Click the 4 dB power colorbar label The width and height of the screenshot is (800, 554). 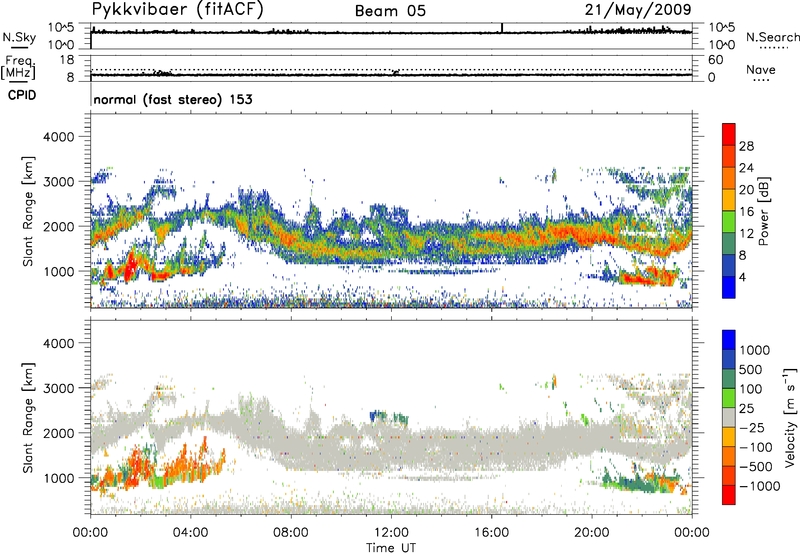click(743, 278)
